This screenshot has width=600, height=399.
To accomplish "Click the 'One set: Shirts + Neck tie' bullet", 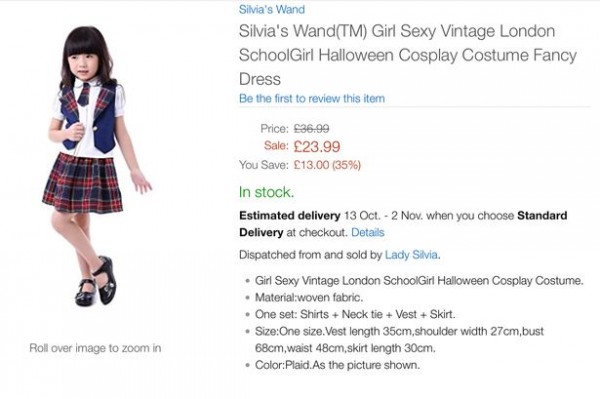I will coord(355,314).
